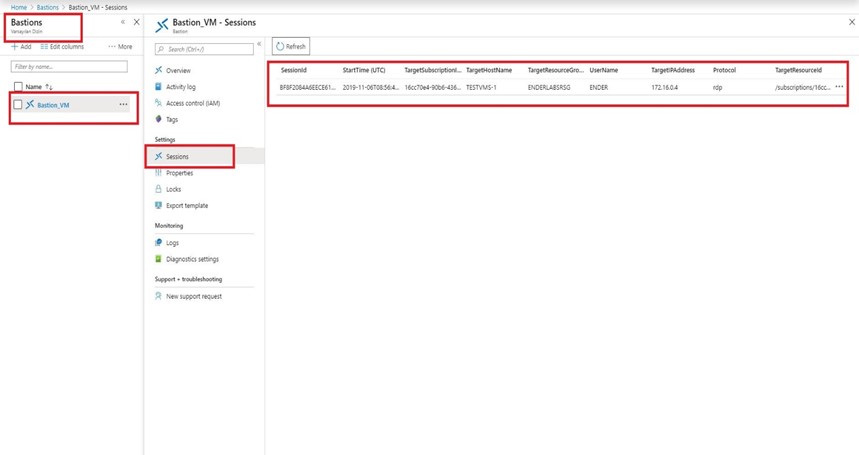This screenshot has height=455, width=859.
Task: Go to Bastions breadcrumb
Action: [48, 7]
